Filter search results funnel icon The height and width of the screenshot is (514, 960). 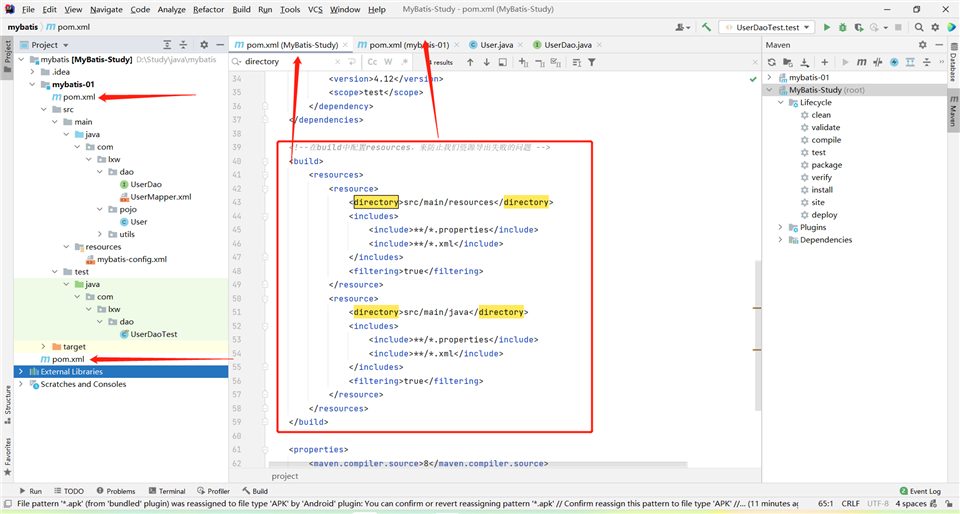coord(592,62)
